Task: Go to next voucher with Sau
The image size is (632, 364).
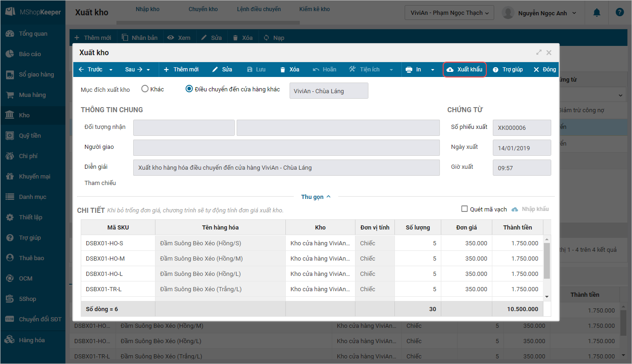Action: point(134,70)
